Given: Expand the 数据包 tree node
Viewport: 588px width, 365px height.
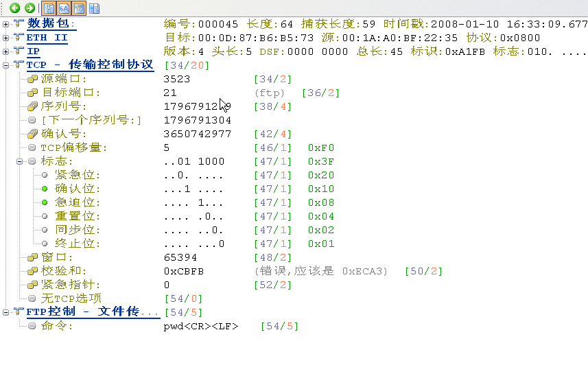Looking at the screenshot, I should click(x=6, y=24).
